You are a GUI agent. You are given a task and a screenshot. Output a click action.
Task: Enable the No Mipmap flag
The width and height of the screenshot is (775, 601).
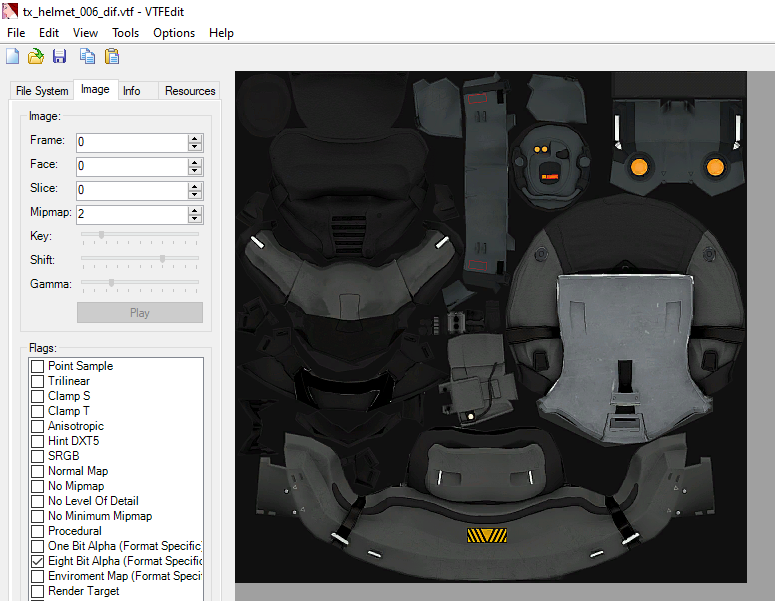pos(37,486)
